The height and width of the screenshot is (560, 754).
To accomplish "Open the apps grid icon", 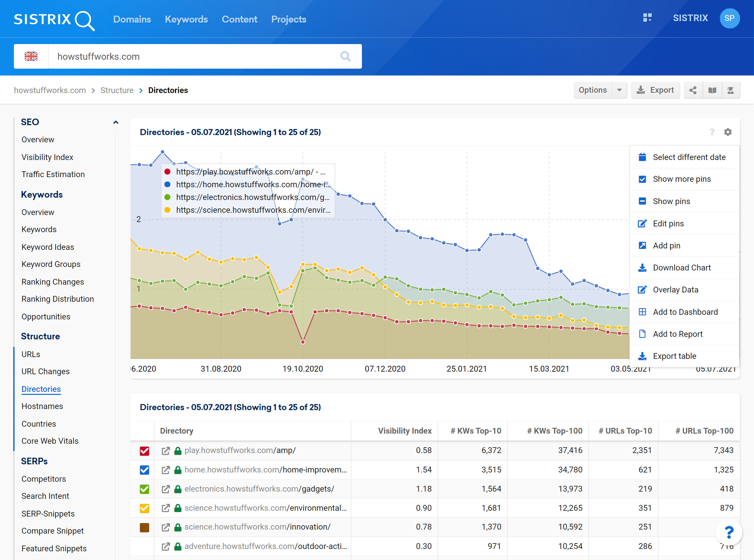I will click(647, 18).
